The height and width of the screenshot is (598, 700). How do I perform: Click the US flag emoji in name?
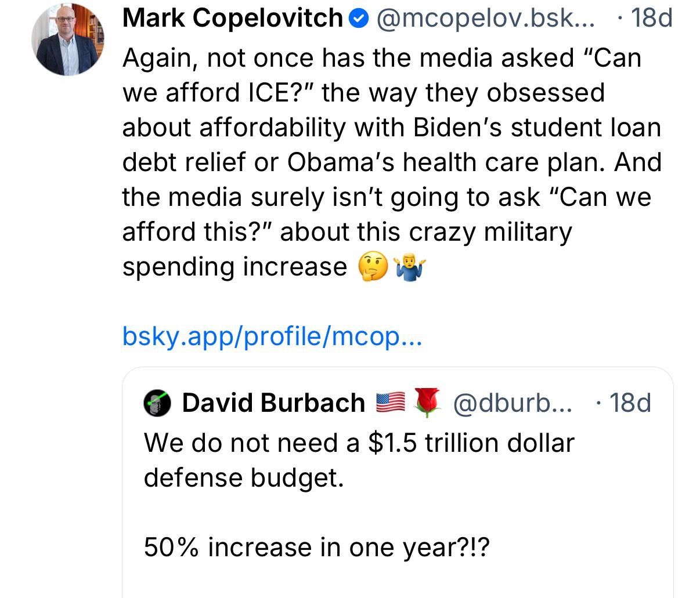(390, 403)
